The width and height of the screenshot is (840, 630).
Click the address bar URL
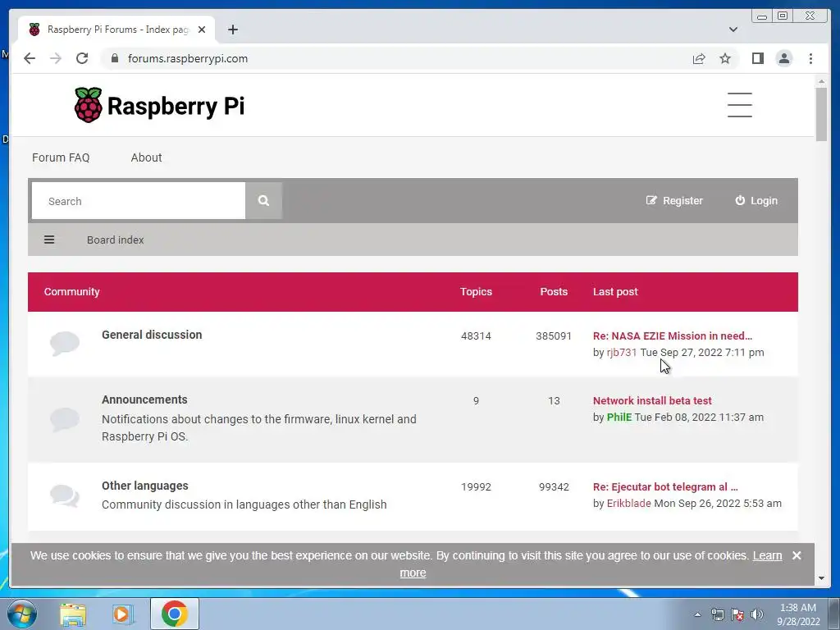[188, 58]
